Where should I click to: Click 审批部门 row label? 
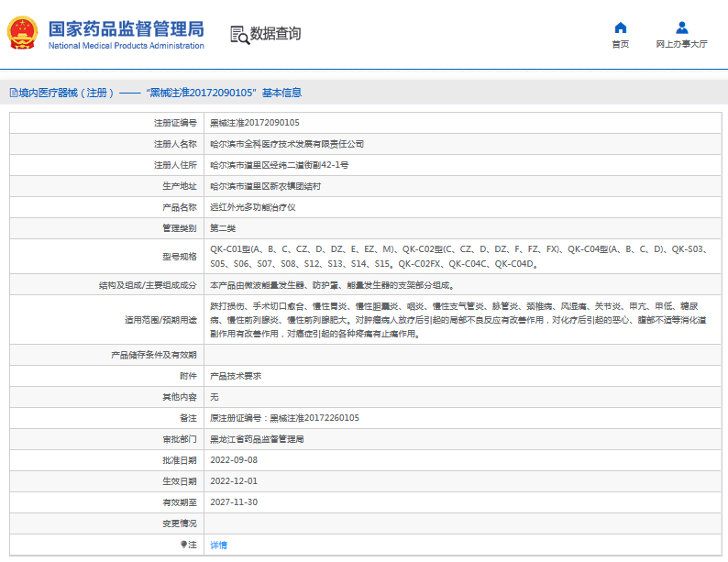[x=180, y=439]
